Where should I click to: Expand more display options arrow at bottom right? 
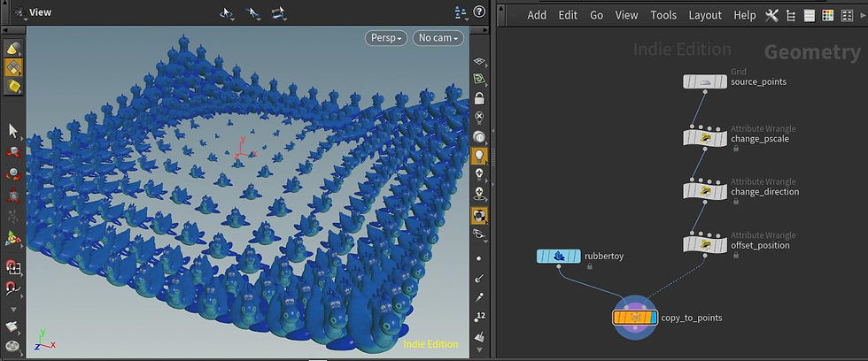click(479, 350)
